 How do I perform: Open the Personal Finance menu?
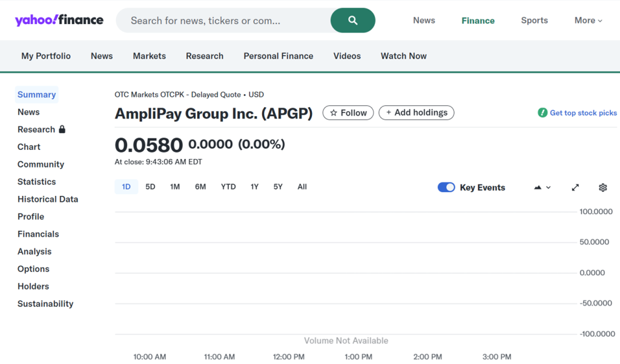coord(279,56)
